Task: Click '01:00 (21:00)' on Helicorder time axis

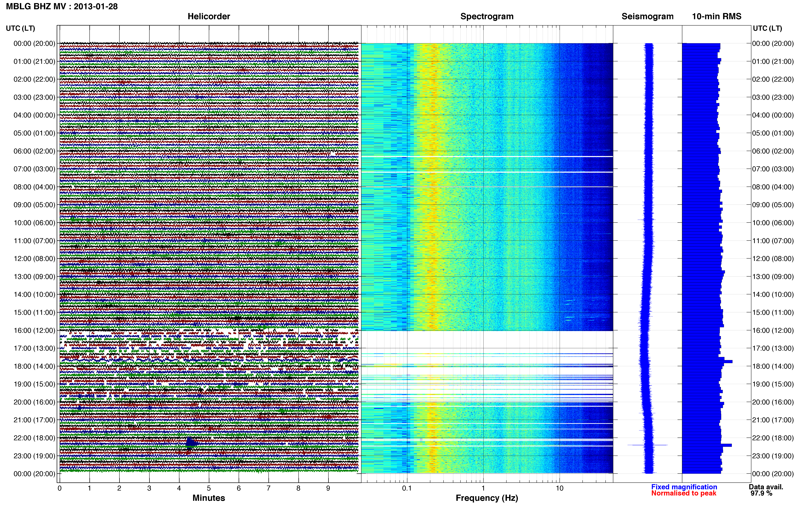Action: click(34, 62)
